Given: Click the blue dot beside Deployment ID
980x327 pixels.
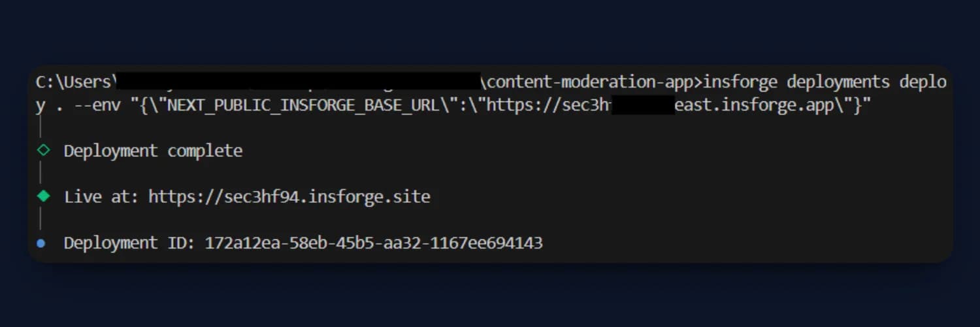Looking at the screenshot, I should [41, 243].
